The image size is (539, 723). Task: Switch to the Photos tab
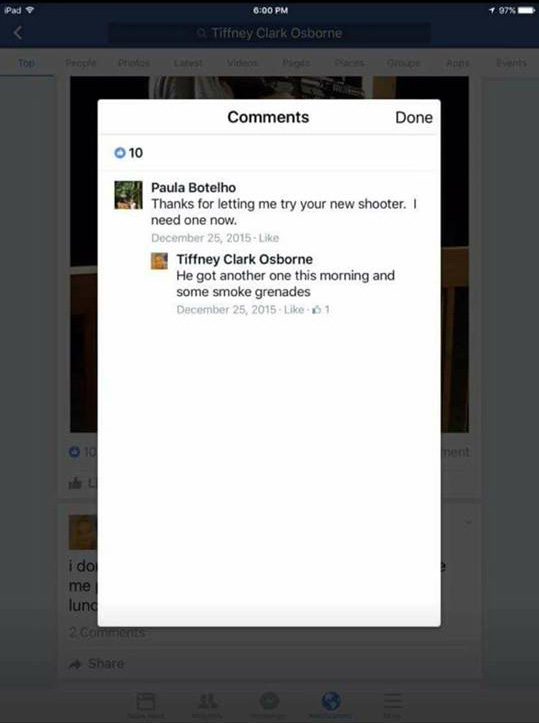tap(134, 63)
